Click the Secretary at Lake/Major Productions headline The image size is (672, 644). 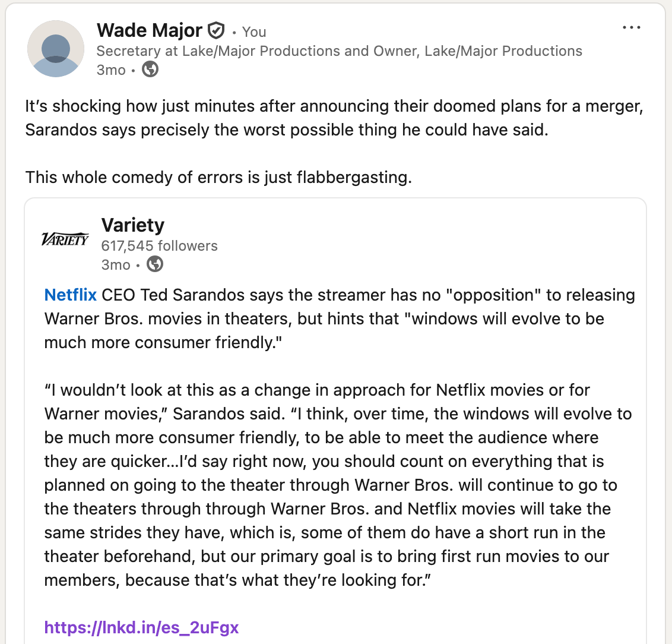click(339, 51)
